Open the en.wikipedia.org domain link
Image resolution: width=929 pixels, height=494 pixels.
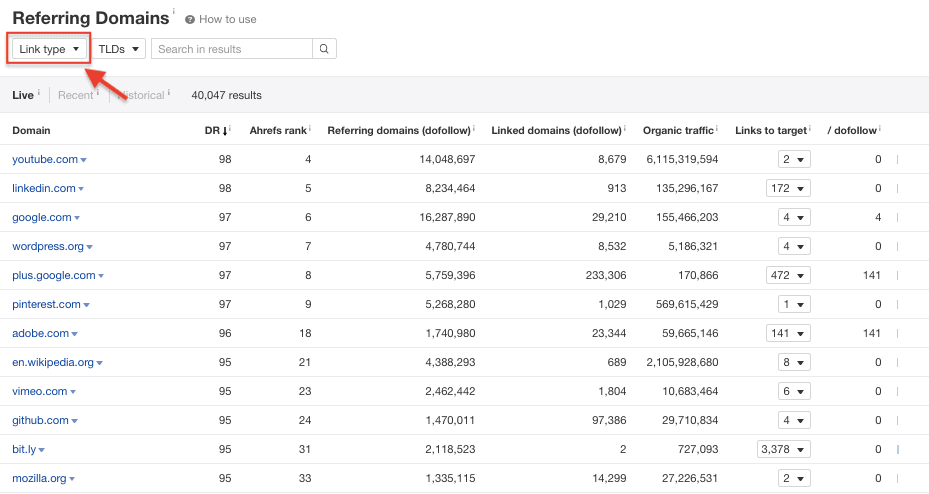[x=53, y=363]
